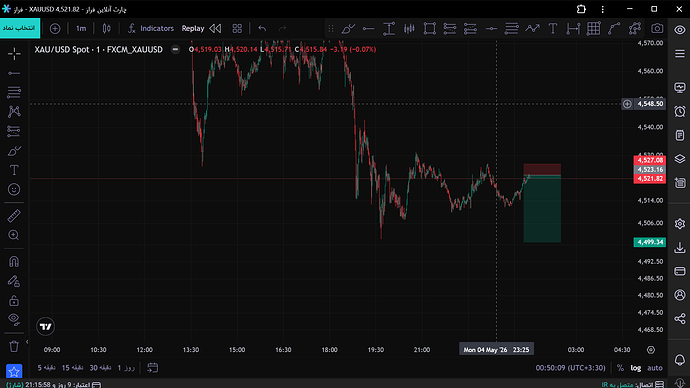Open the emoji icons tool
This screenshot has width=690, height=388.
(14, 189)
